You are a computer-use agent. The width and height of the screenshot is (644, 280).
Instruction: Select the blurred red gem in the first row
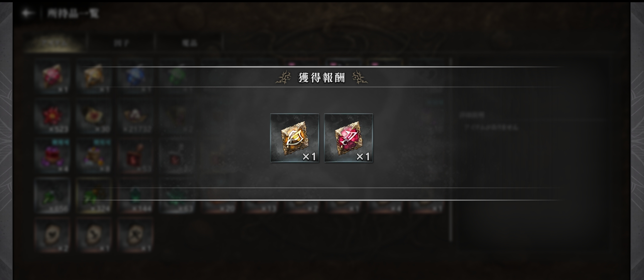tap(52, 76)
